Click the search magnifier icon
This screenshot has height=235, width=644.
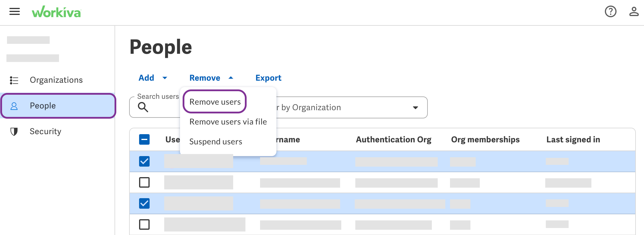point(143,107)
